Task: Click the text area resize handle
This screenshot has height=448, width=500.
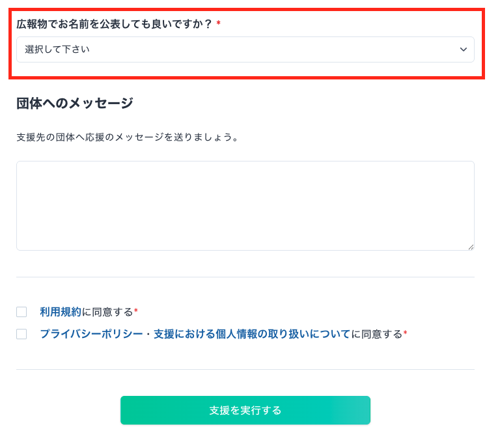Action: pyautogui.click(x=471, y=247)
